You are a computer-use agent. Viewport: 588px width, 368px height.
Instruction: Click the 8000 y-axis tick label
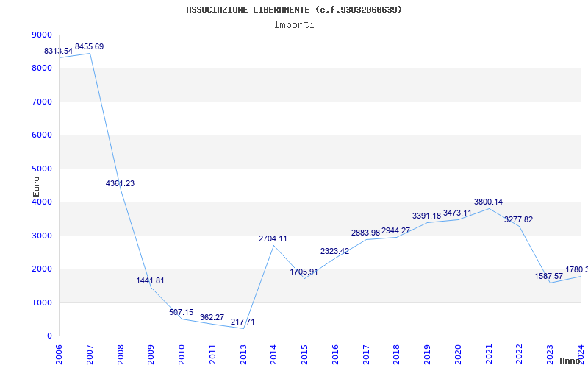click(40, 68)
